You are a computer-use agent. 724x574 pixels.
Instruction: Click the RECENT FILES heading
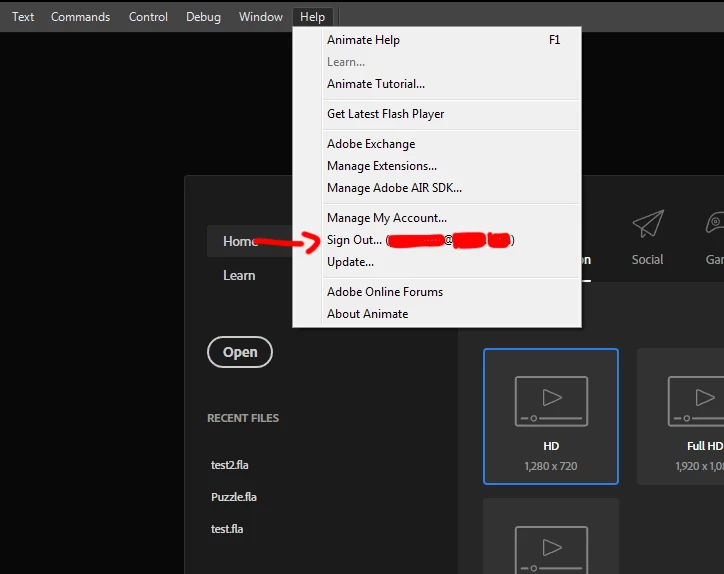click(x=243, y=418)
